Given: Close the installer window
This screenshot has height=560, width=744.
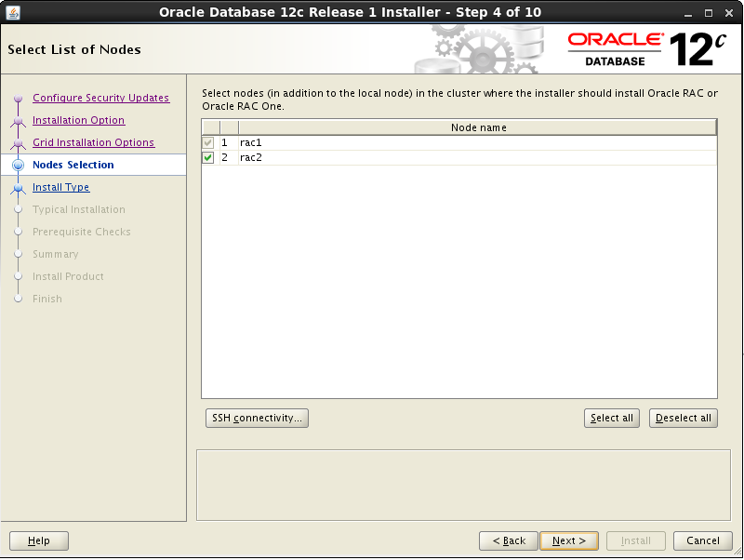Looking at the screenshot, I should coord(729,13).
